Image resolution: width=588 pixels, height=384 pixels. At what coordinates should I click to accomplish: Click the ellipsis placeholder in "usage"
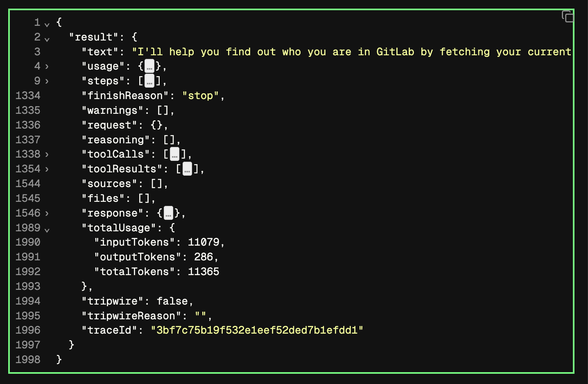tap(149, 66)
